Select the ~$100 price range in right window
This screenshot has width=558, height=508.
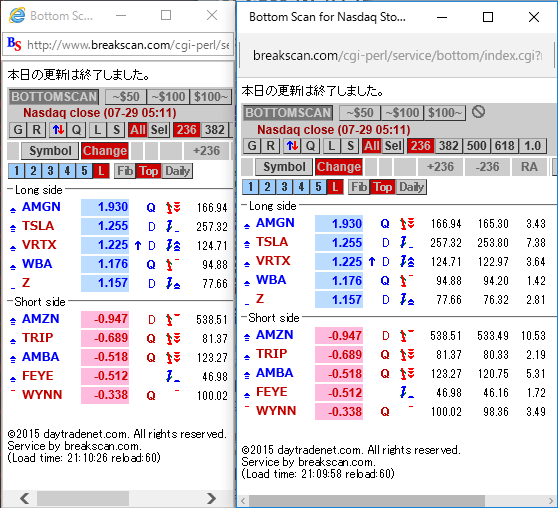pyautogui.click(x=402, y=112)
